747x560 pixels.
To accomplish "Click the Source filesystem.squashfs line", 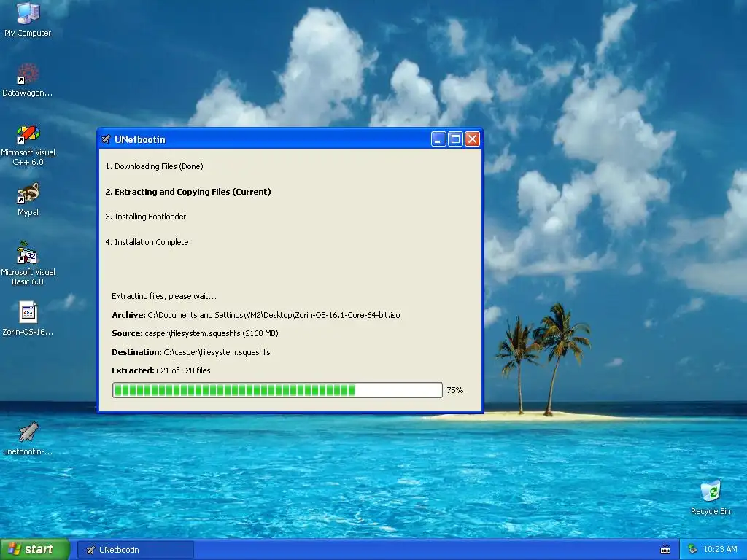I will coord(195,333).
